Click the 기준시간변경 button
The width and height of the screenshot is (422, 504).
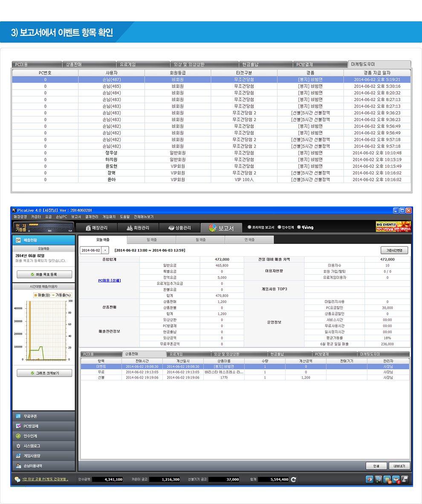click(x=394, y=250)
